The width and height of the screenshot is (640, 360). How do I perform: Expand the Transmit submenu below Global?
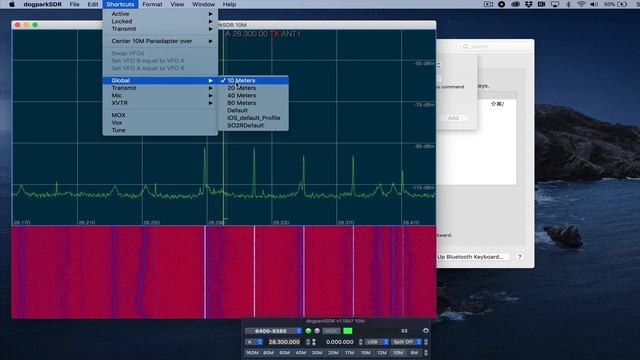point(160,88)
